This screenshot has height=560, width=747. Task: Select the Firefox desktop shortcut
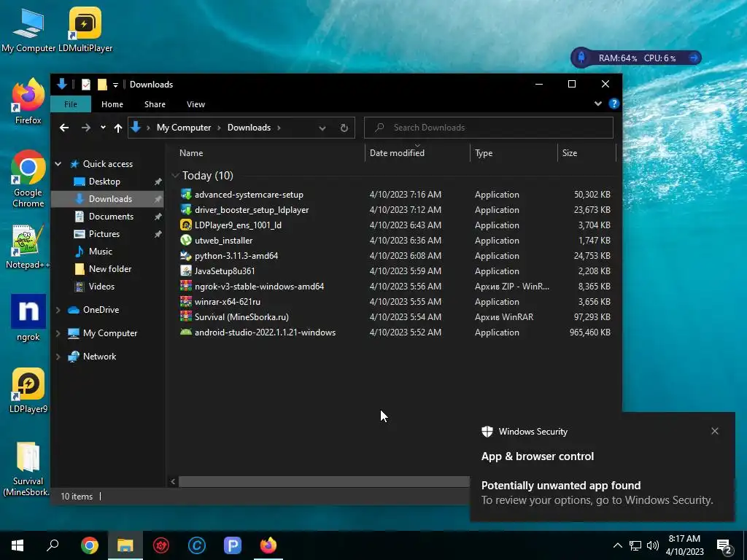(x=28, y=101)
